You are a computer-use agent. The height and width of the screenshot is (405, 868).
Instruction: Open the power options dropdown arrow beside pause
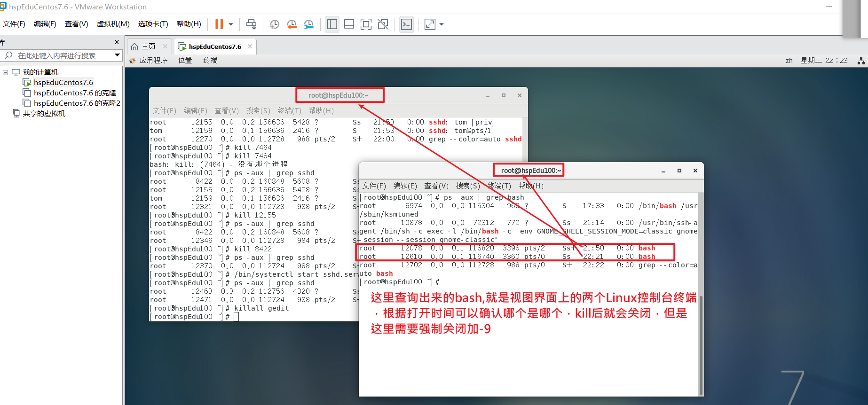[230, 24]
